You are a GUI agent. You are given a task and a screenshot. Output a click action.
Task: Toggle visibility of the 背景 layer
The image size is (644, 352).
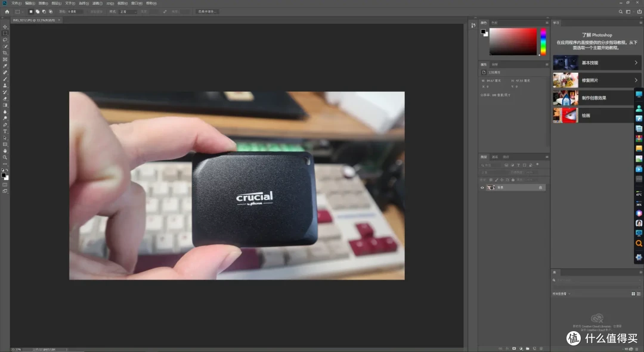coord(482,188)
